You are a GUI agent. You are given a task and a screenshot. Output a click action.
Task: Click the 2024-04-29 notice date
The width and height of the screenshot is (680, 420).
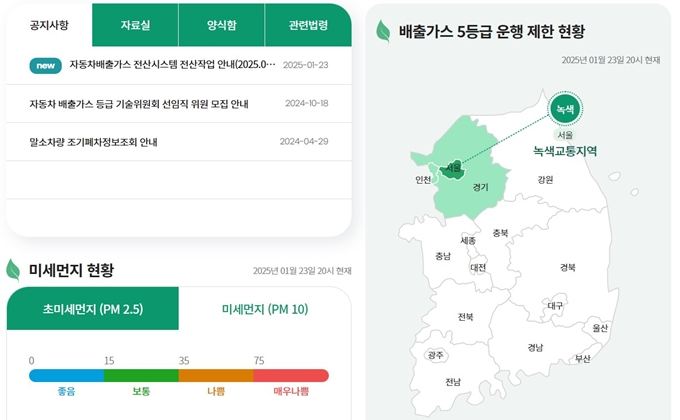[x=304, y=141]
